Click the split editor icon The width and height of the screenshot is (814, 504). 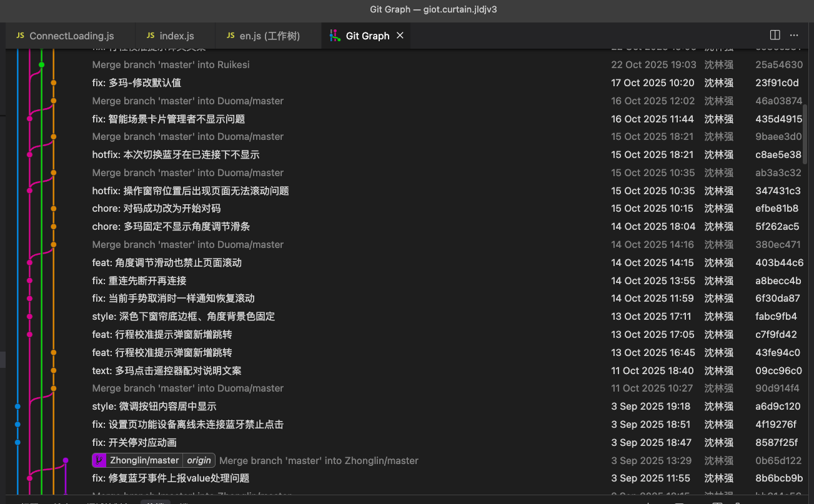[775, 36]
